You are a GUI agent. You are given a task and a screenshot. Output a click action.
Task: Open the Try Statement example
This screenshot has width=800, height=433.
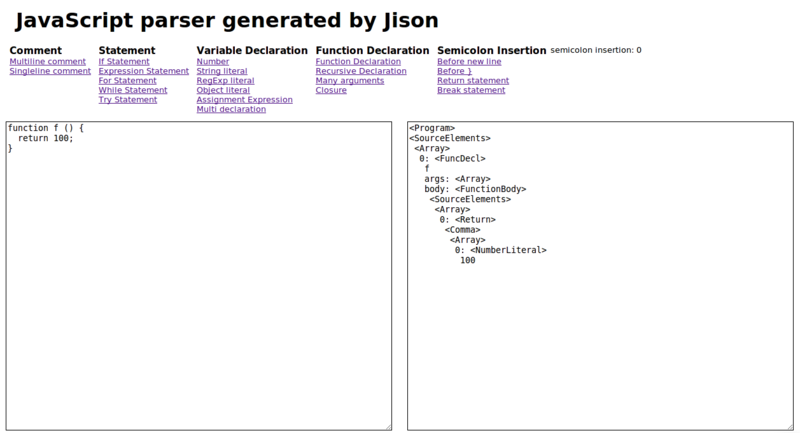tap(128, 100)
